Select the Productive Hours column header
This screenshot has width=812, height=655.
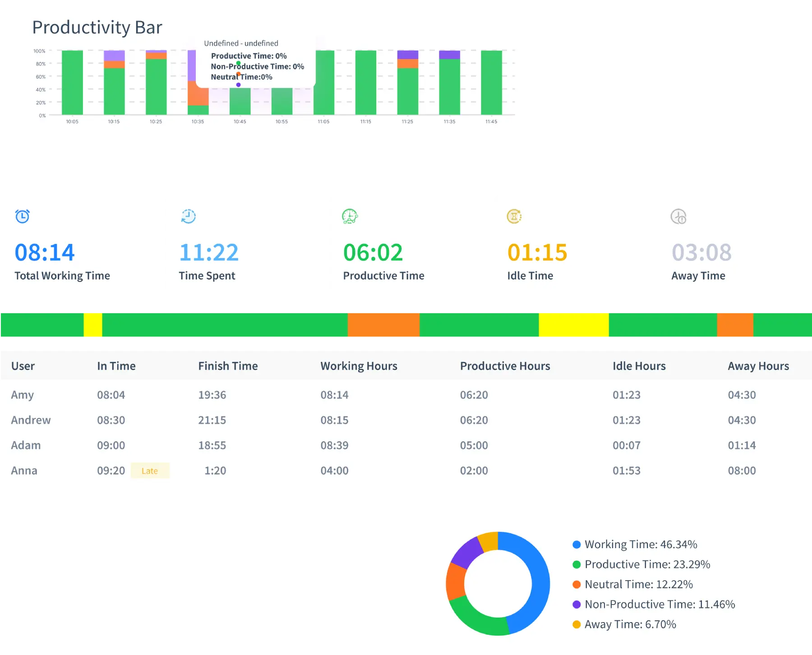[x=505, y=366]
